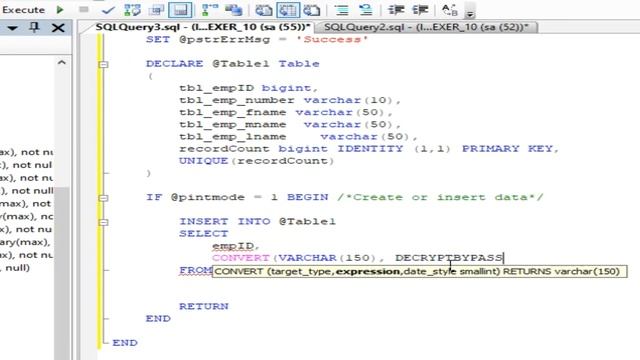
Task: Switch output to Results to File
Action: click(x=312, y=10)
